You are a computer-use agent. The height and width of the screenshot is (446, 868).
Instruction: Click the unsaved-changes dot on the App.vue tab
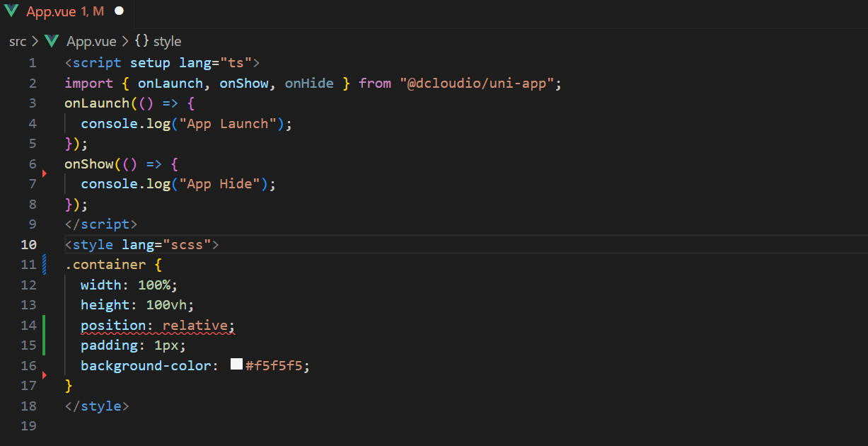point(119,11)
